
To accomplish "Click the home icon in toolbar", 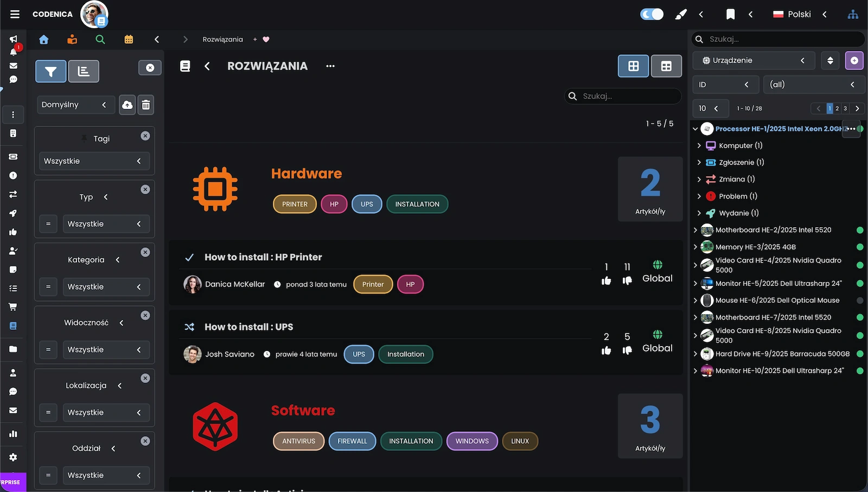I will pyautogui.click(x=44, y=40).
